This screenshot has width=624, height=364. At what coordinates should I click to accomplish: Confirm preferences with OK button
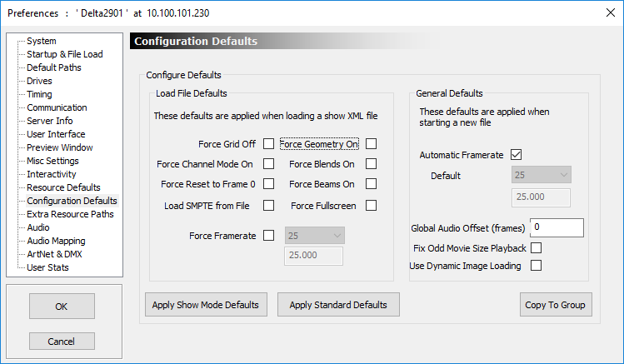click(x=62, y=307)
